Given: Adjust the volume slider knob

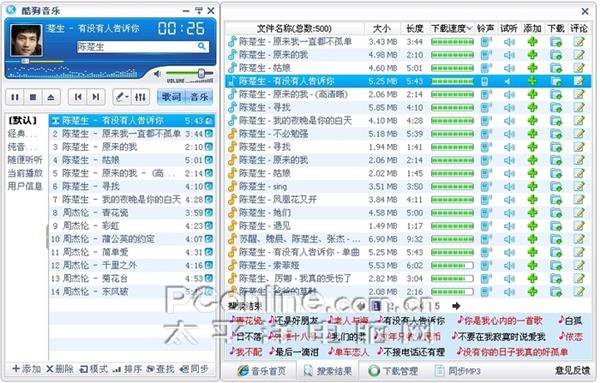Looking at the screenshot, I should coord(201,73).
